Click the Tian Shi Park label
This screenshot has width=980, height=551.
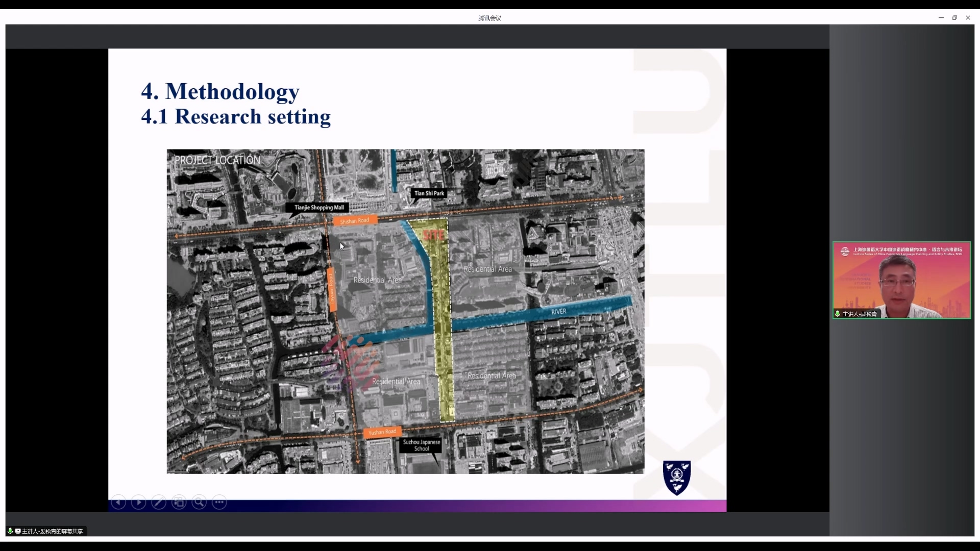[x=429, y=193]
